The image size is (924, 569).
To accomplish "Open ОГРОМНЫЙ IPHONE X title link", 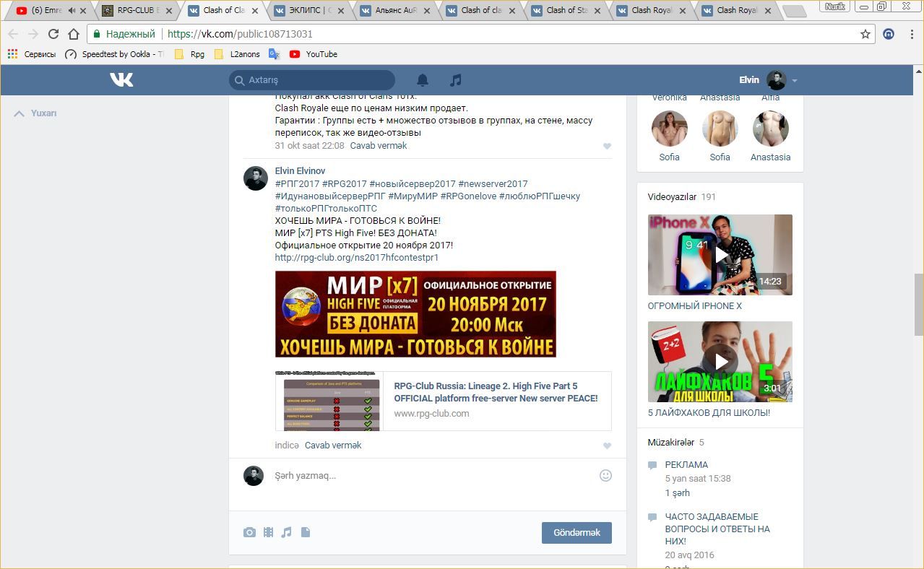I will pos(695,306).
